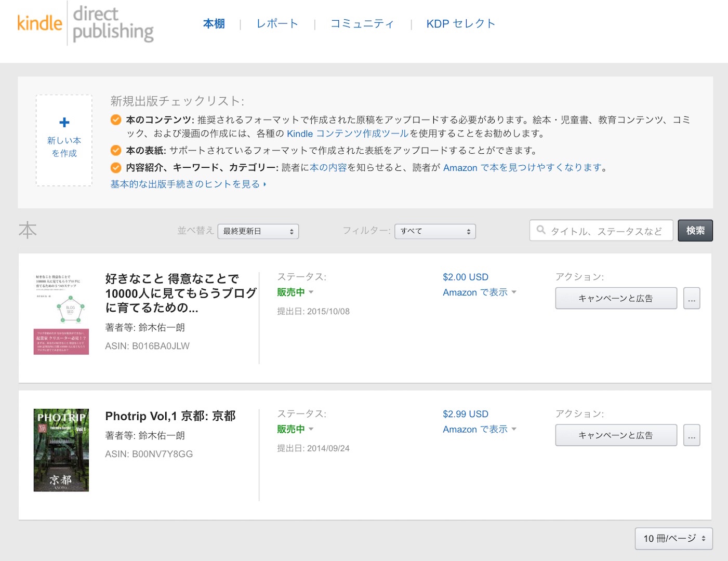Click the $2.99 USD price link
This screenshot has width=728, height=561.
click(x=466, y=415)
